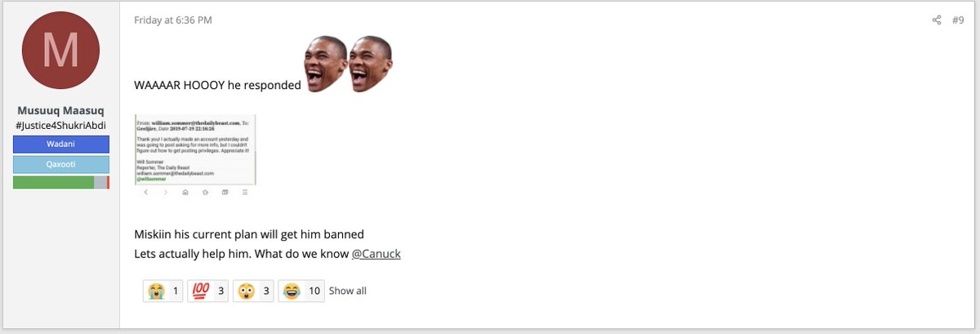980x334 pixels.
Task: Visit the Musuuq Maasuq username profile
Action: [x=60, y=110]
